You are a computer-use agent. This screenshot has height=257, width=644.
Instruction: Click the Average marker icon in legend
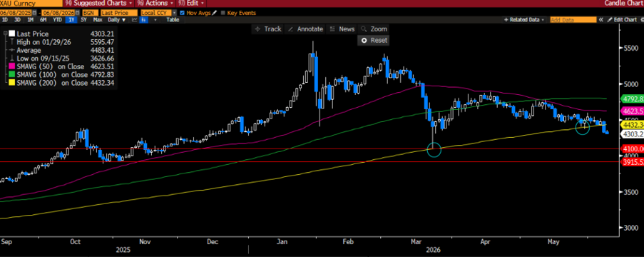[13, 50]
